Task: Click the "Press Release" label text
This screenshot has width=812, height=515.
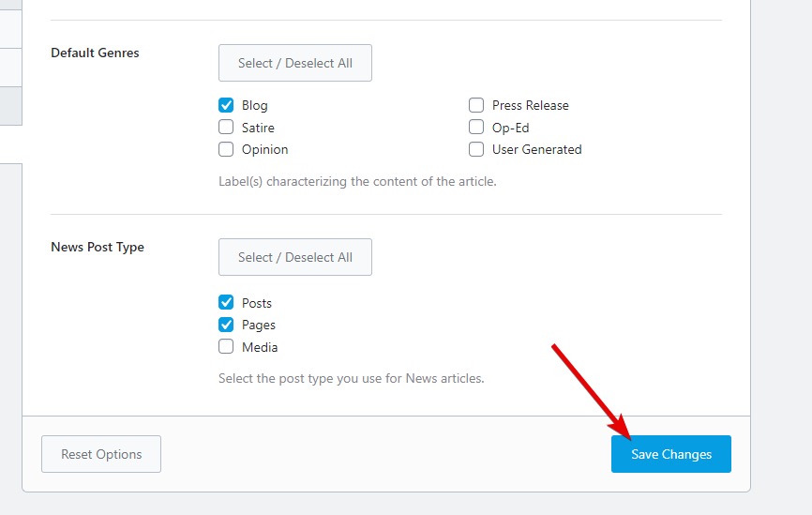Action: click(x=530, y=106)
